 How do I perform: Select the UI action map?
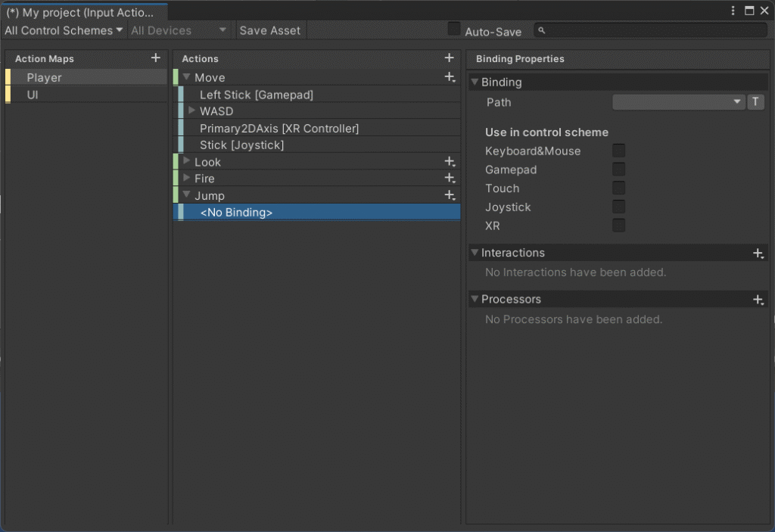[33, 95]
